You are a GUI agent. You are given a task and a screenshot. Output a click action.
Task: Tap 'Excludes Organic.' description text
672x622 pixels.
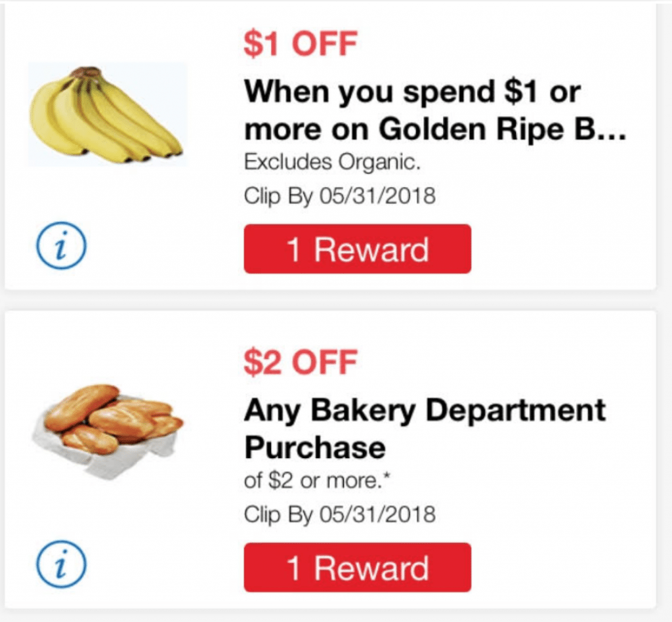click(332, 162)
